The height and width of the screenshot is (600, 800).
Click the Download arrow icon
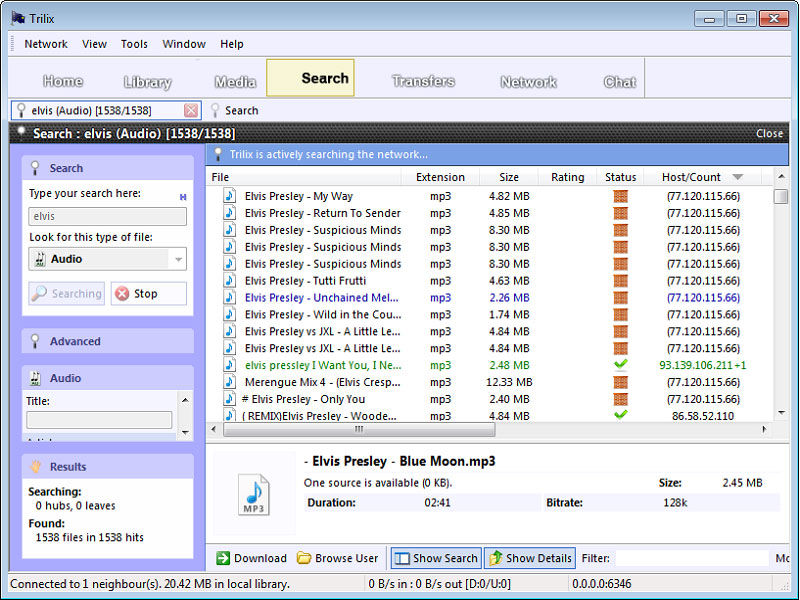point(222,558)
